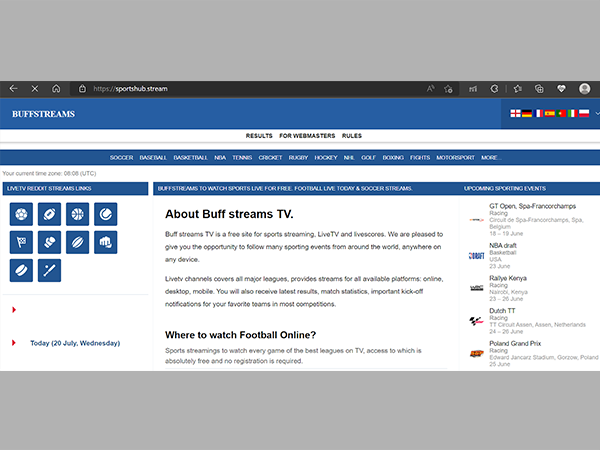Open the Favorites list icon

pyautogui.click(x=518, y=89)
